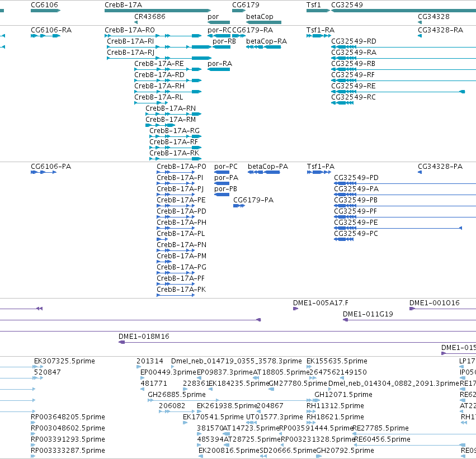This screenshot has height=459, width=476.
Task: Click the CG34328-PA protein marker
Action: (x=420, y=172)
